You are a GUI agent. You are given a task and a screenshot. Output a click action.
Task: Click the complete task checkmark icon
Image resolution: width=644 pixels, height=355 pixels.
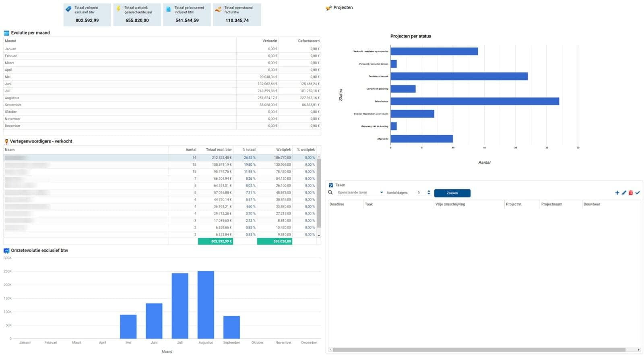pyautogui.click(x=638, y=193)
